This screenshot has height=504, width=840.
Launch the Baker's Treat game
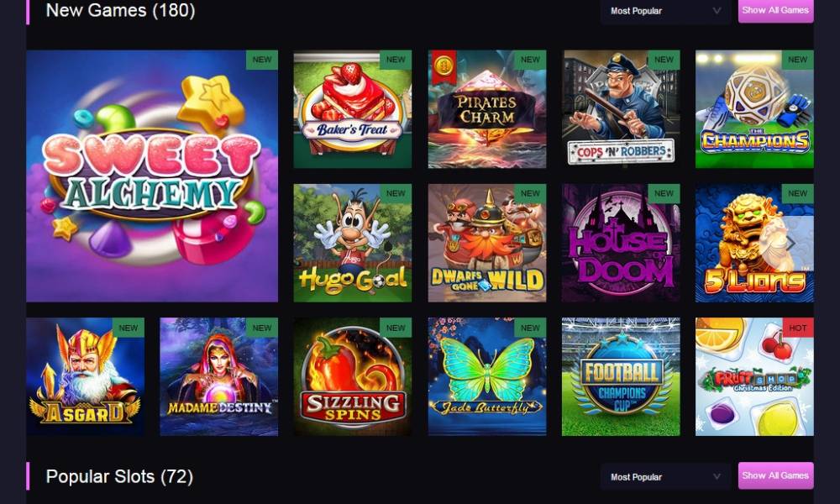point(353,109)
